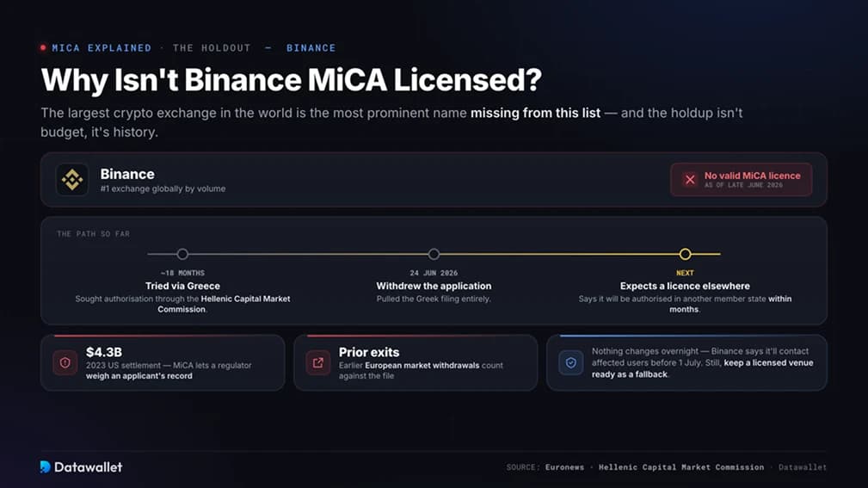Click the red dot before MICA EXPLAINED
This screenshot has height=488, width=868.
pyautogui.click(x=43, y=47)
